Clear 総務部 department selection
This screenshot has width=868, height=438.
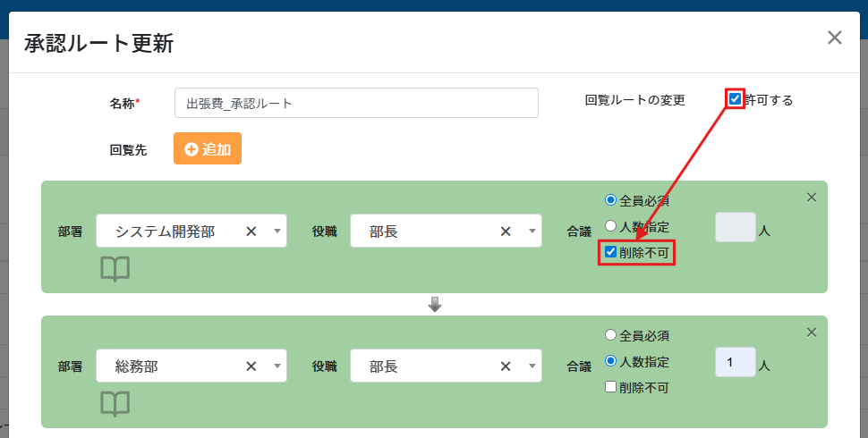pyautogui.click(x=251, y=366)
